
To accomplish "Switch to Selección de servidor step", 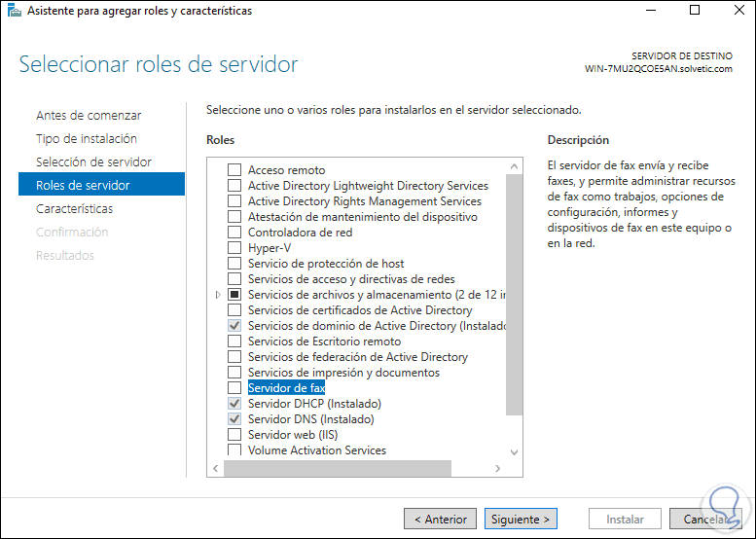I will click(x=93, y=162).
